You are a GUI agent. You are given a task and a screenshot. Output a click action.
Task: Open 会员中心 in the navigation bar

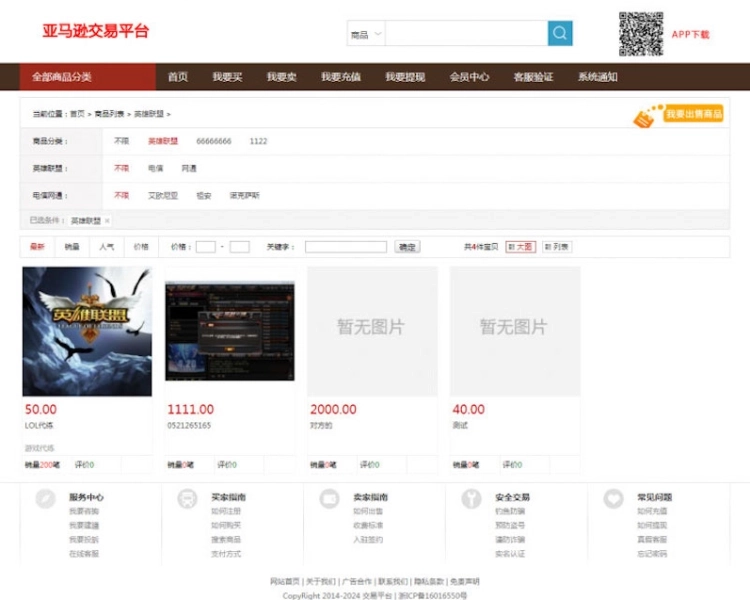coord(470,77)
